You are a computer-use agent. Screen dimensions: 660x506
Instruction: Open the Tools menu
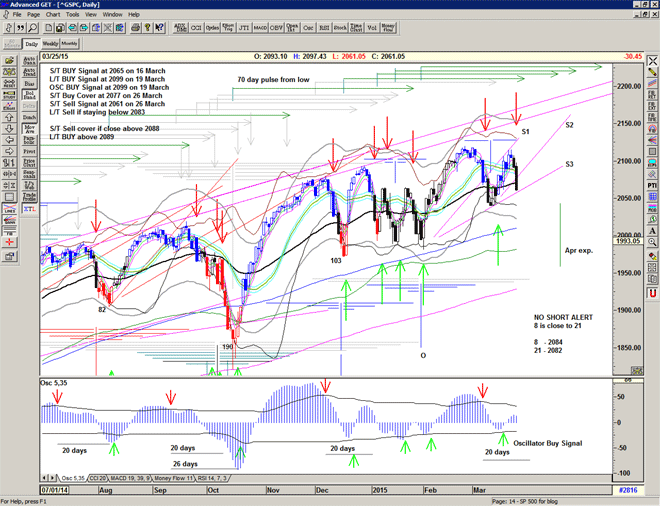(72, 15)
